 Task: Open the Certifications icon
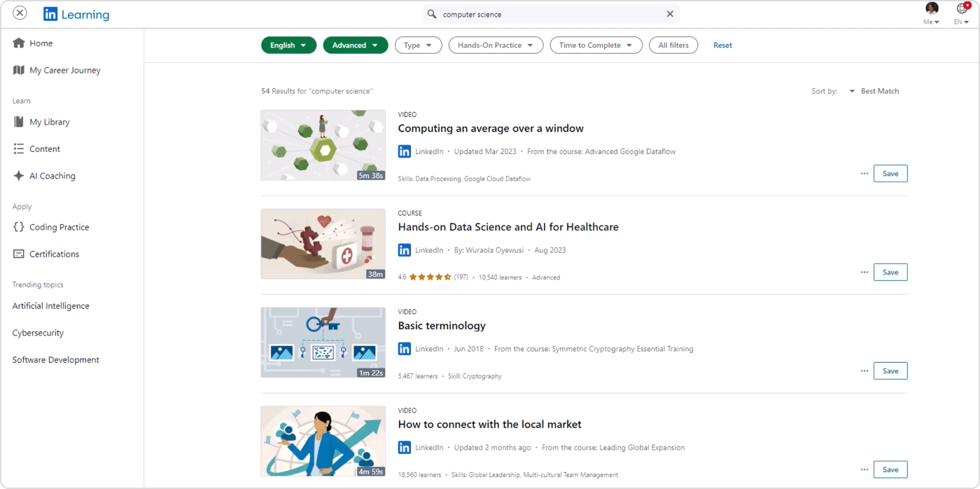20,254
